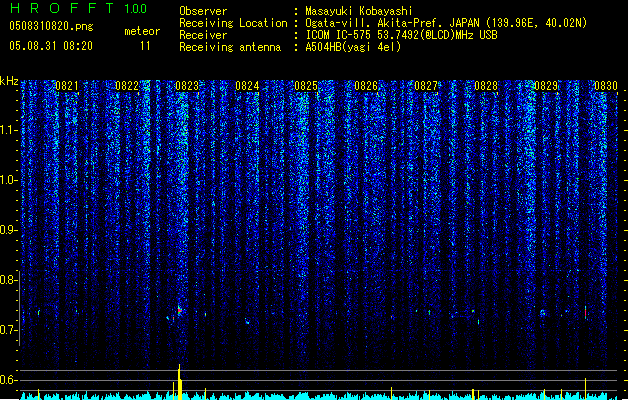Click the 0825 time marker
629x400 pixels.
(306, 86)
